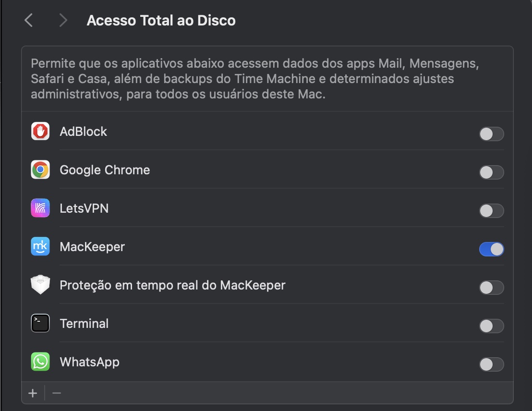Turn on Proteção em tempo real do MacKeeper
Image resolution: width=532 pixels, height=411 pixels.
pos(491,288)
